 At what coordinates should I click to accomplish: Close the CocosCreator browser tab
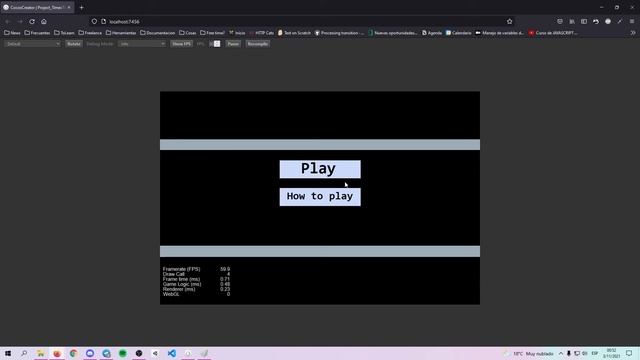coord(69,7)
